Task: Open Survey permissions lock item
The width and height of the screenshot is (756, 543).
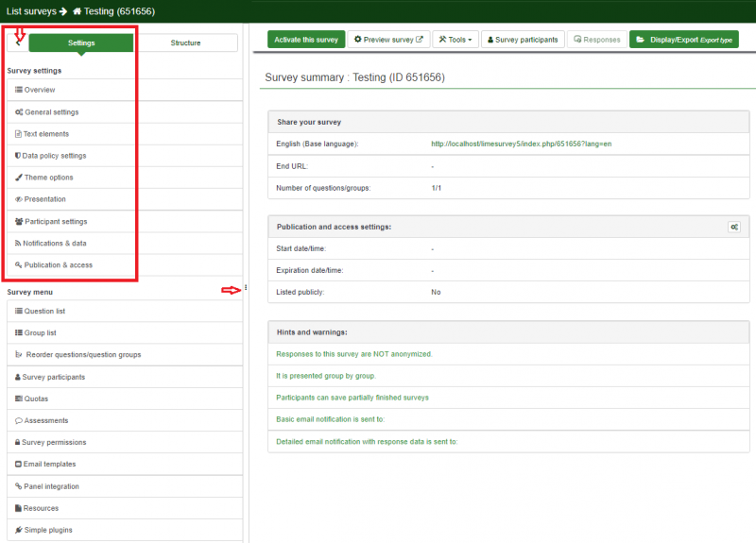Action: [x=54, y=442]
